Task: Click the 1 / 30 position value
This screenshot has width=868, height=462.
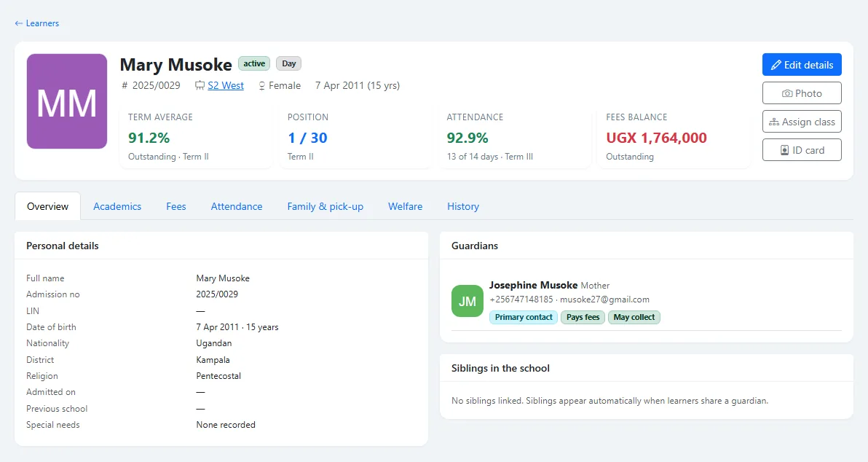Action: click(307, 138)
